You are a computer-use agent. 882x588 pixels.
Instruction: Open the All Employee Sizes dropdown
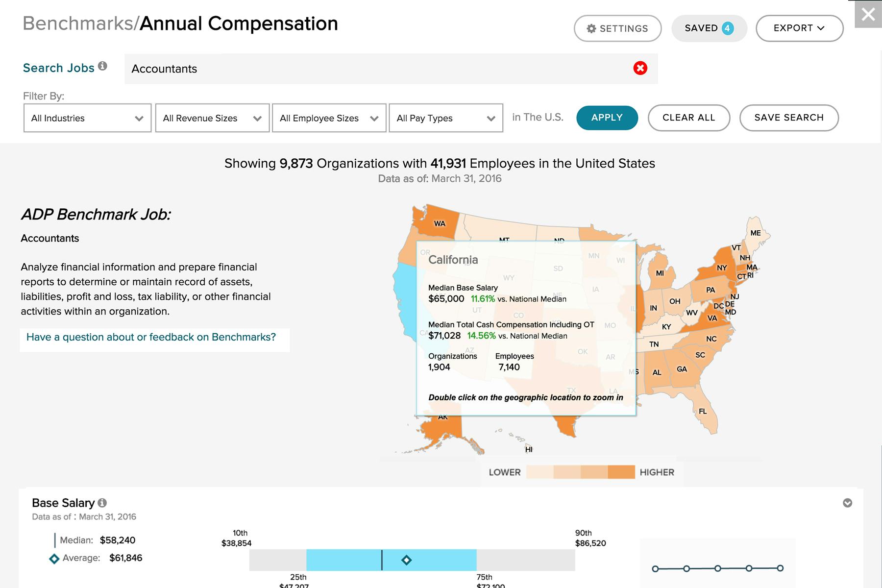click(329, 118)
